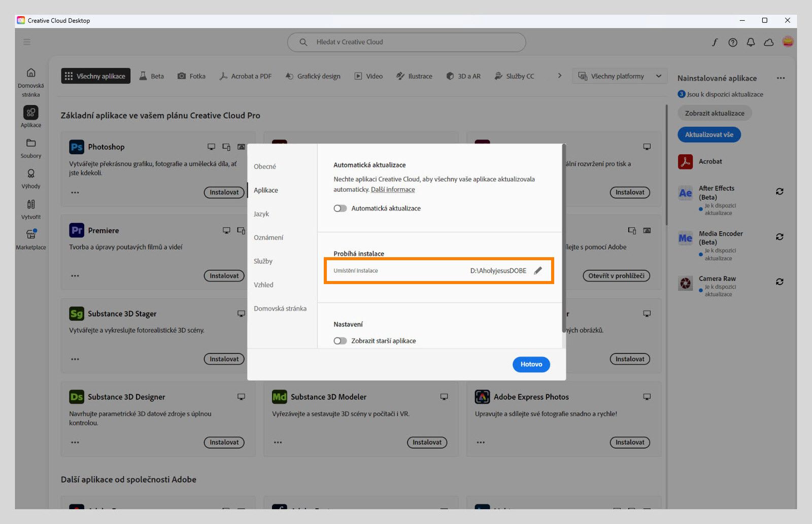This screenshot has width=812, height=524.
Task: Update Media Encoder (Beta) refresh icon
Action: click(780, 237)
